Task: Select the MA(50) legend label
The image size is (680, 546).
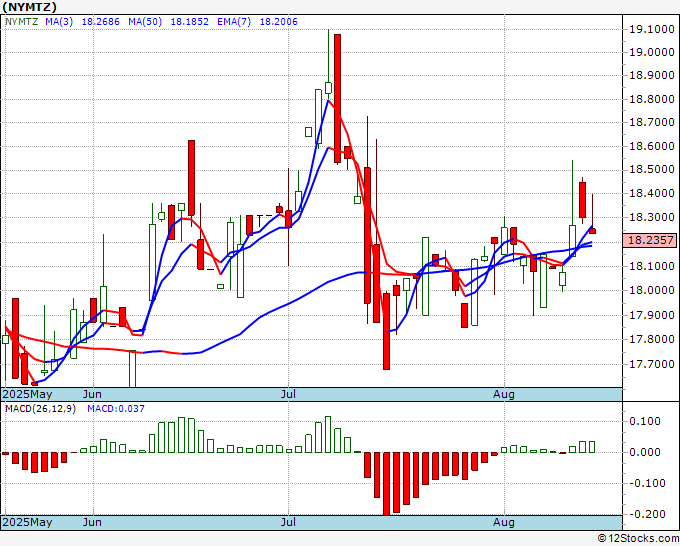Action: pos(145,22)
